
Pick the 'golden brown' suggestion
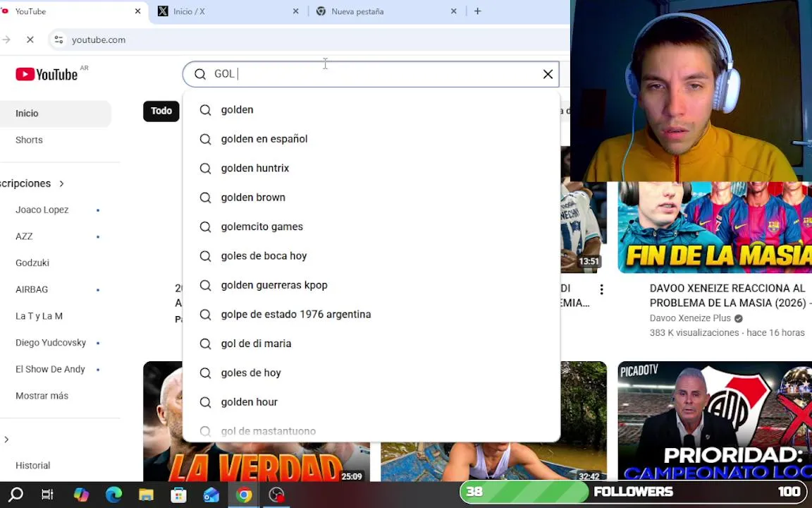tap(371, 198)
